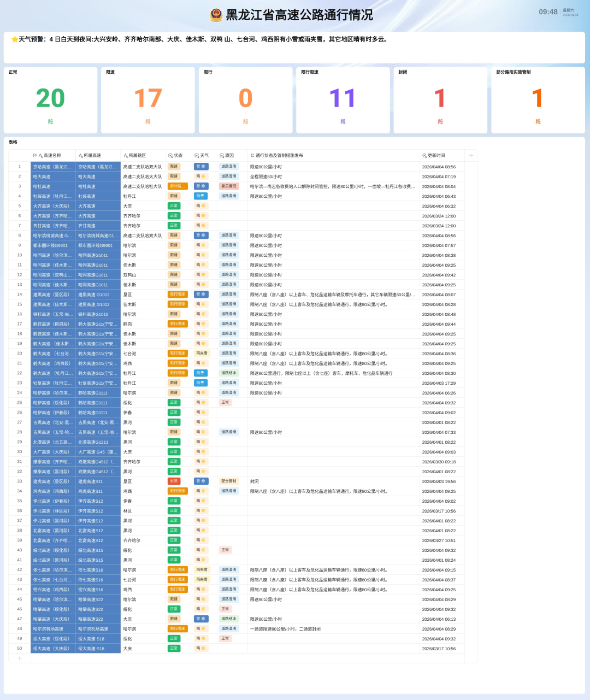Click the text-type icon in 所属高速 header
590x700 pixels.
pyautogui.click(x=80, y=156)
